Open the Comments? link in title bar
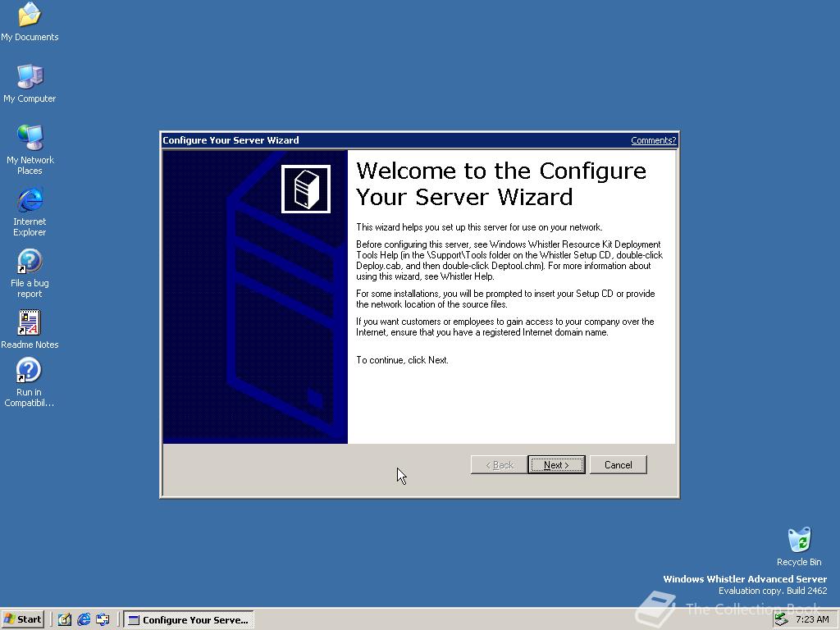The image size is (840, 630). (653, 140)
